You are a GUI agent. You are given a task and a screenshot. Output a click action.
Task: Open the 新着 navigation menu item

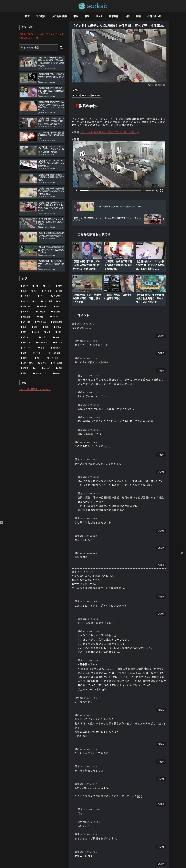[27, 16]
